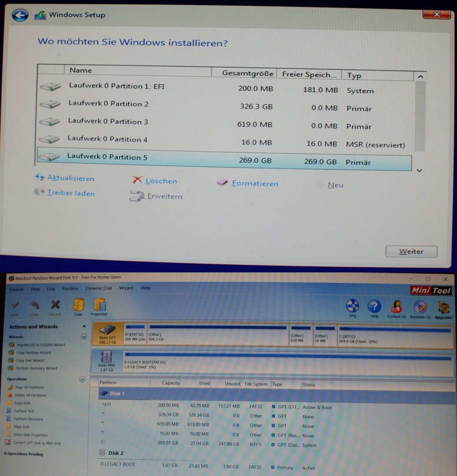Viewport: 457px width, 476px height.
Task: Click Formatieren to format the partition
Action: [248, 183]
